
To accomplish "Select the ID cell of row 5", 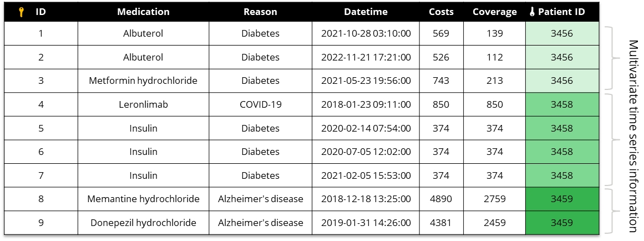I will tap(40, 128).
